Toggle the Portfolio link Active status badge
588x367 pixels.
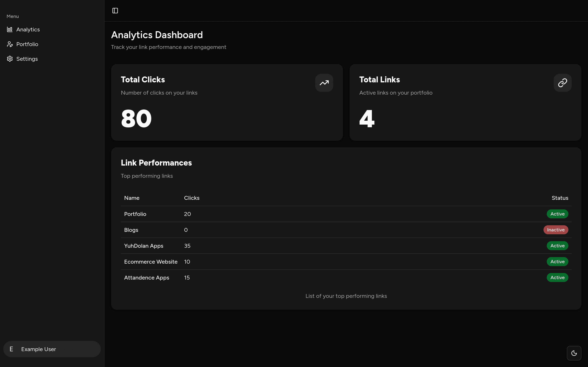point(557,214)
